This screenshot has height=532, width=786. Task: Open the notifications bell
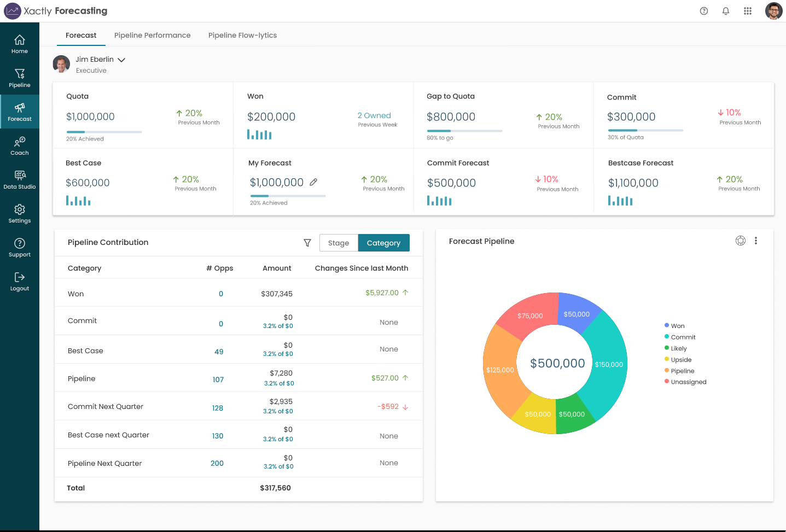[725, 10]
